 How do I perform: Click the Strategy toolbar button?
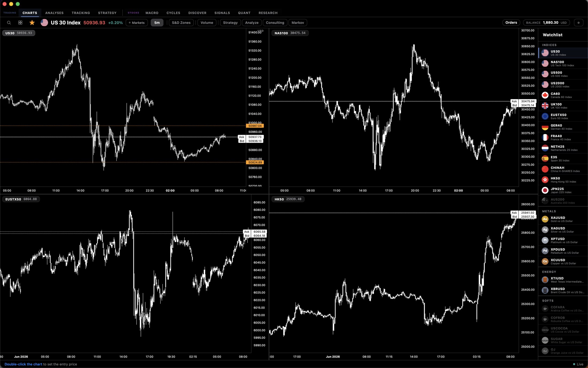pyautogui.click(x=230, y=23)
